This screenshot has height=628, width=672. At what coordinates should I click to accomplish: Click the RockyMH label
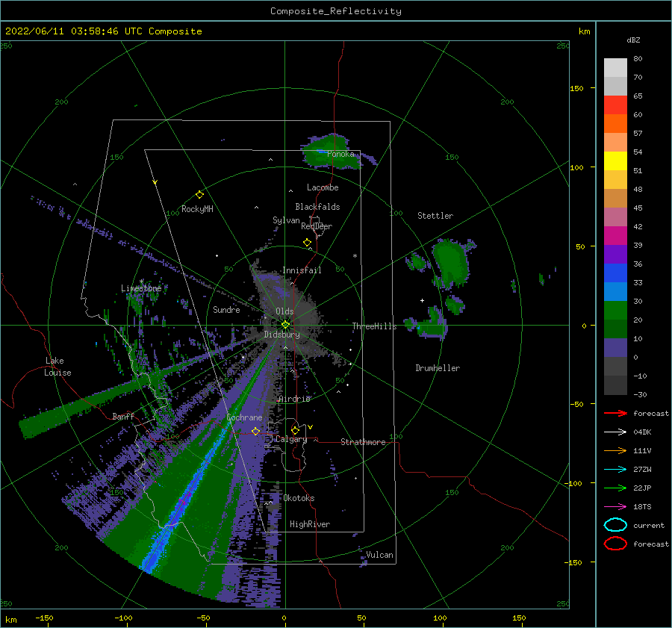(x=197, y=209)
